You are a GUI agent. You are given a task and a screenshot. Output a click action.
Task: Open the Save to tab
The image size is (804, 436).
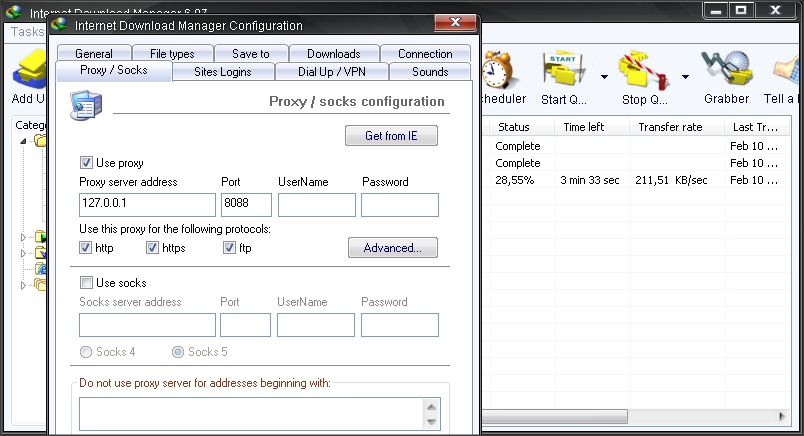coord(251,53)
